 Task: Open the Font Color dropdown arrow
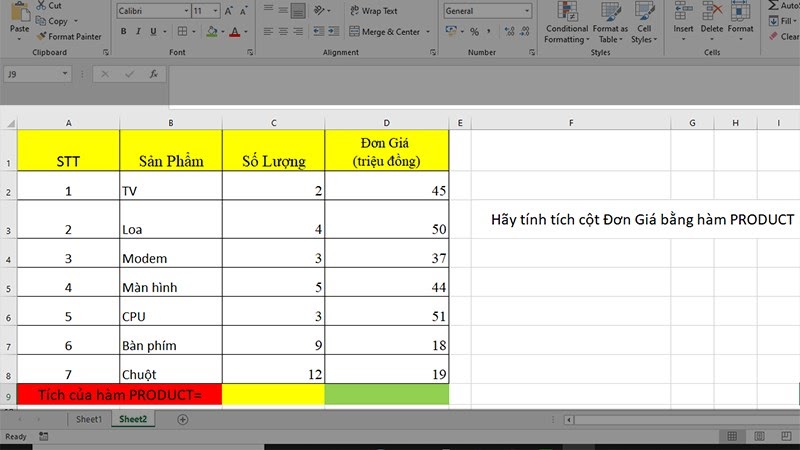tap(246, 32)
